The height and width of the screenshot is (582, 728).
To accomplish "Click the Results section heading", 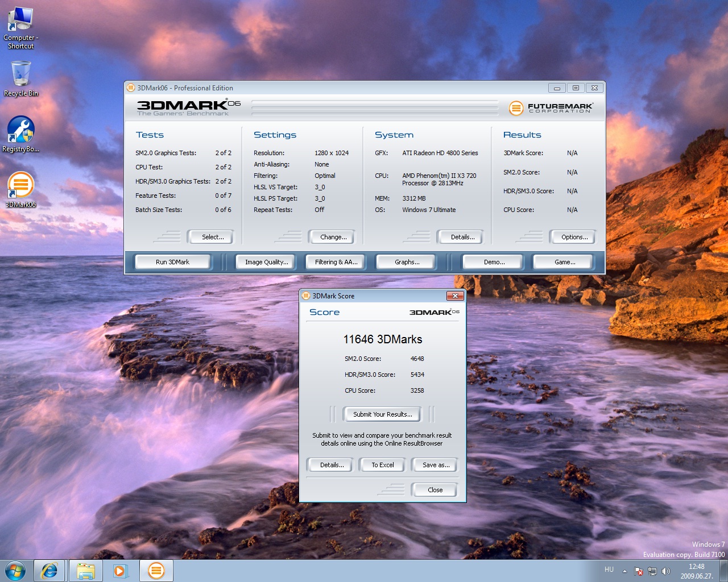I will [x=522, y=135].
